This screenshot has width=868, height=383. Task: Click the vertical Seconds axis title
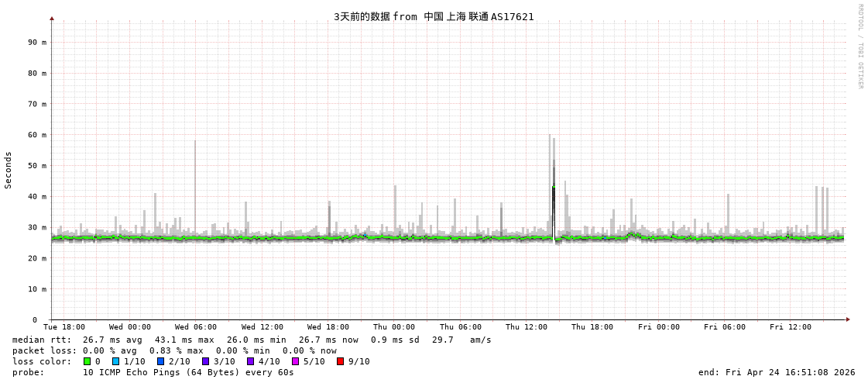[x=9, y=170]
